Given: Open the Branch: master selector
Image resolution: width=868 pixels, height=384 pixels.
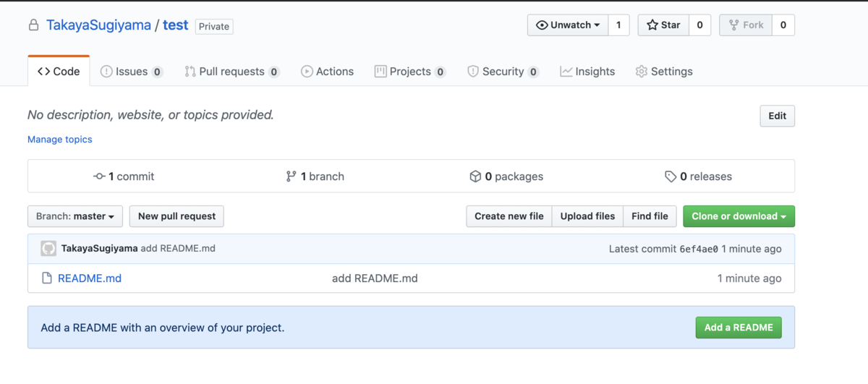Looking at the screenshot, I should click(75, 216).
